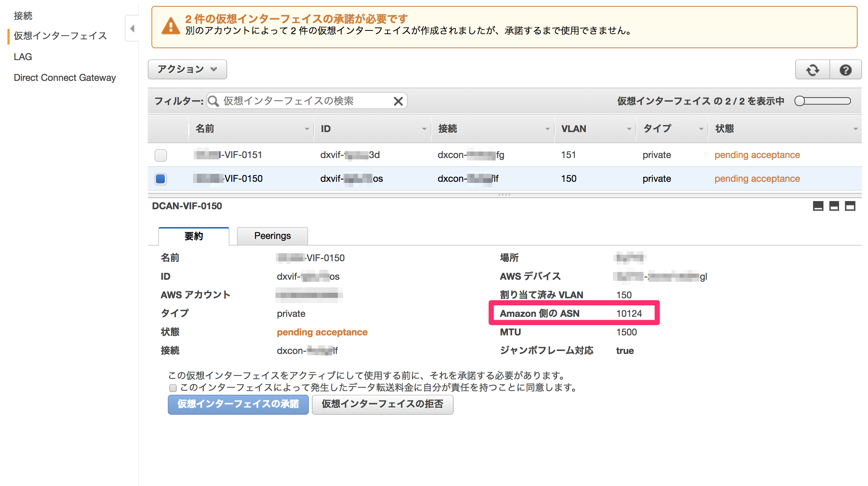Click the Amazon 側の ASN value 10124
This screenshot has width=868, height=486.
[x=629, y=313]
